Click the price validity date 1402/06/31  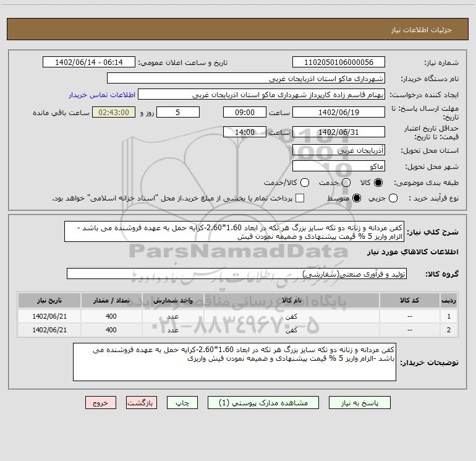(x=339, y=132)
